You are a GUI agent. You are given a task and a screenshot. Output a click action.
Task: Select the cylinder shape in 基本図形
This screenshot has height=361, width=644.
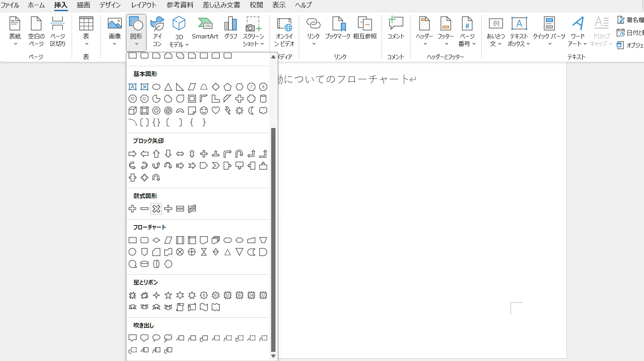[x=263, y=99]
